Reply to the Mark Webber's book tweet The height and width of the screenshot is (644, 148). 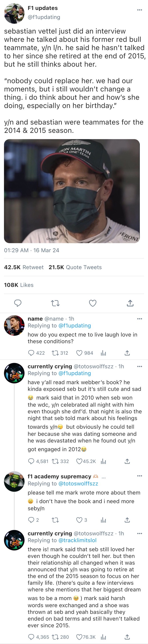31,461
